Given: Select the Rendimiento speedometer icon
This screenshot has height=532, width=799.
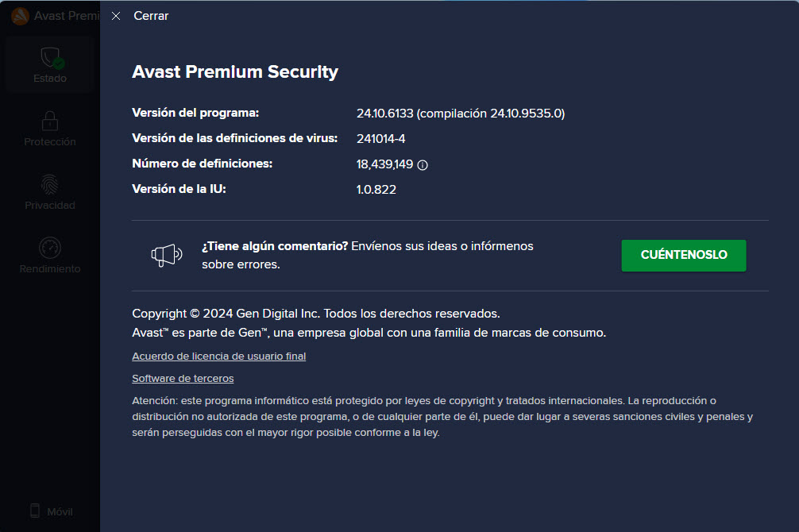Looking at the screenshot, I should pyautogui.click(x=50, y=249).
